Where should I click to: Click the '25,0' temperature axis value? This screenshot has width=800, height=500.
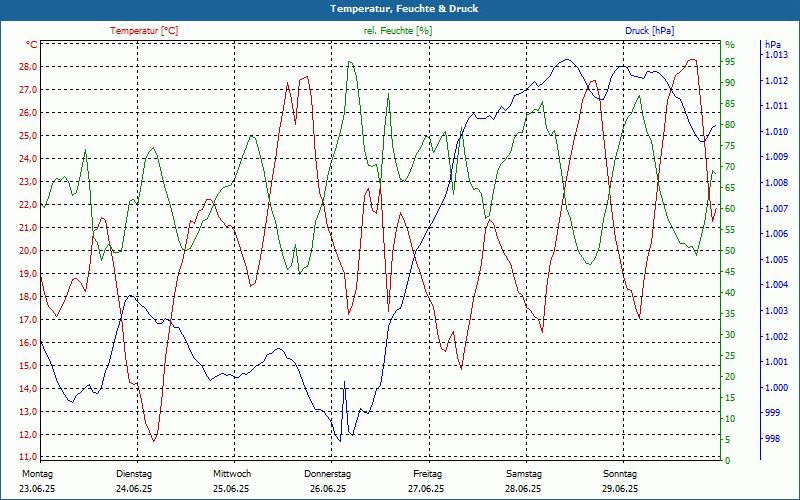(x=28, y=136)
